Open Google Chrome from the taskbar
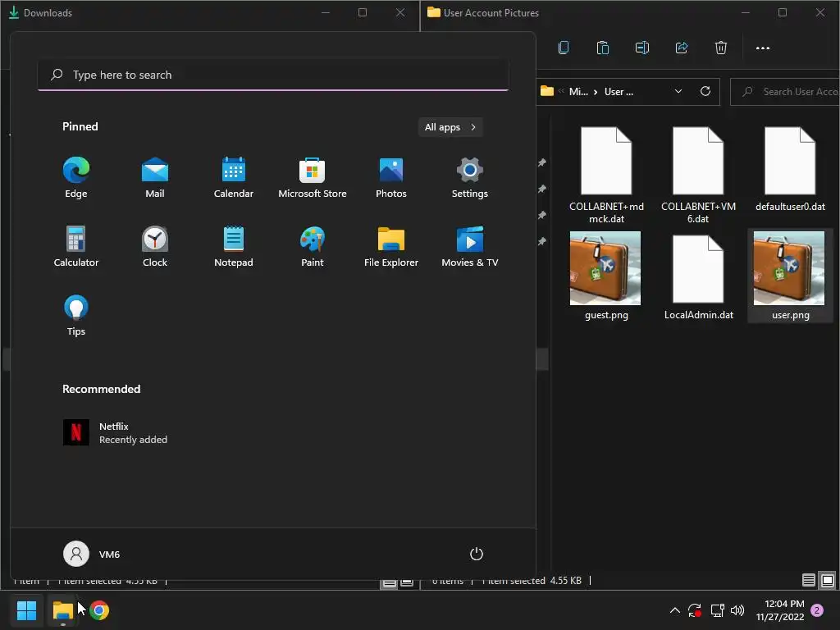Viewport: 840px width, 630px height. (99, 610)
